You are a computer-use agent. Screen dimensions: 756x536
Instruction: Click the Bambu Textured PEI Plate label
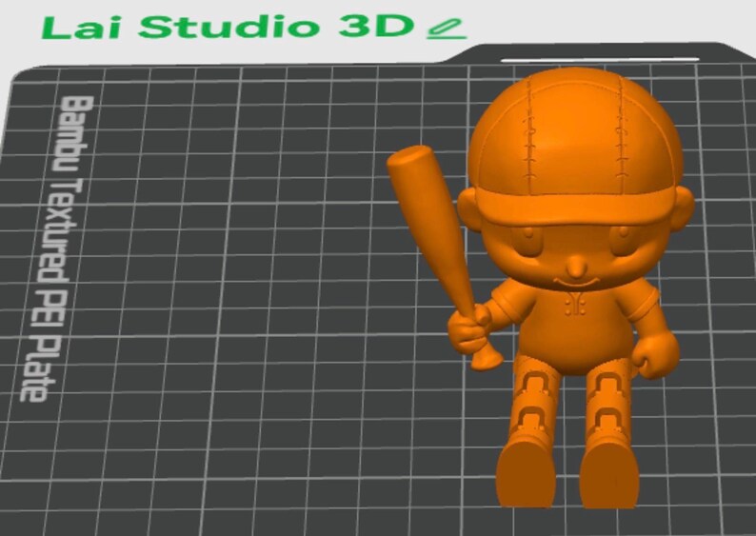(56, 248)
